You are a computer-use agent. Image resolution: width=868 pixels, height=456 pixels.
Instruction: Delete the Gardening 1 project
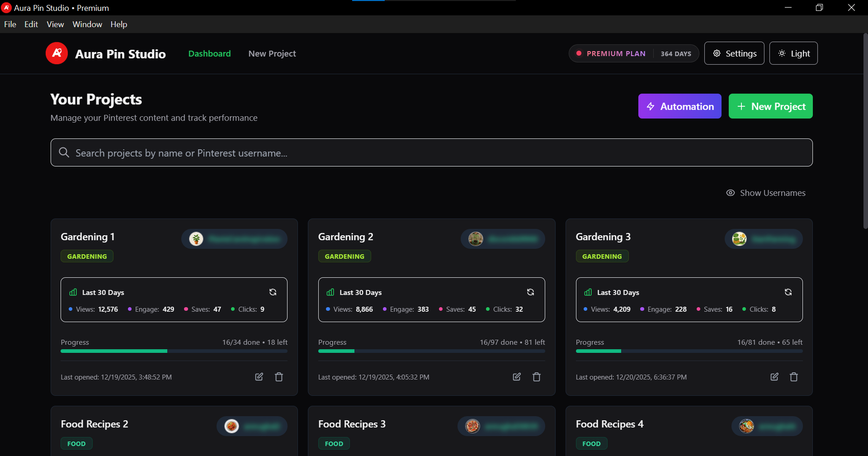pos(279,377)
